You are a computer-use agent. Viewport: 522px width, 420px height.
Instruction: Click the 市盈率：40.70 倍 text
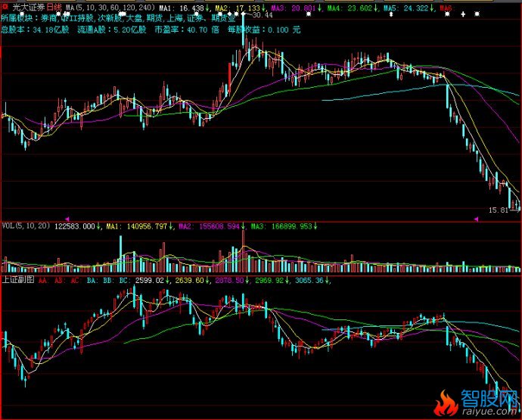coord(187,30)
